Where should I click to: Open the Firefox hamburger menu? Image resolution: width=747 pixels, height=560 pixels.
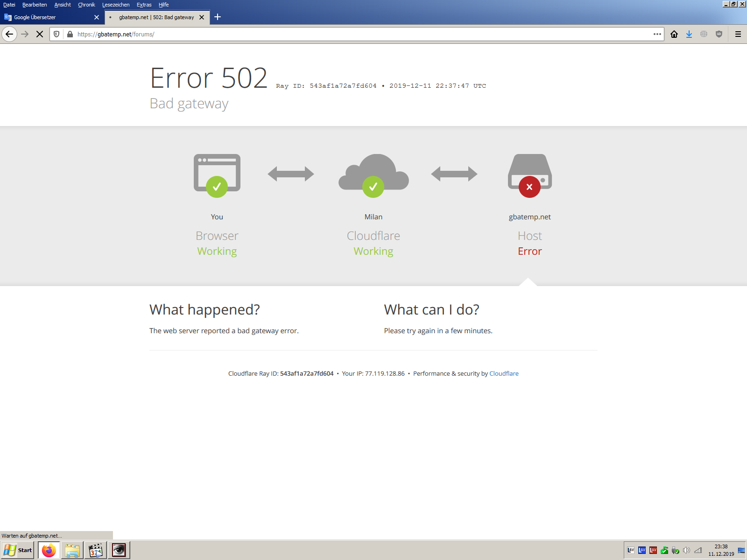click(x=738, y=34)
